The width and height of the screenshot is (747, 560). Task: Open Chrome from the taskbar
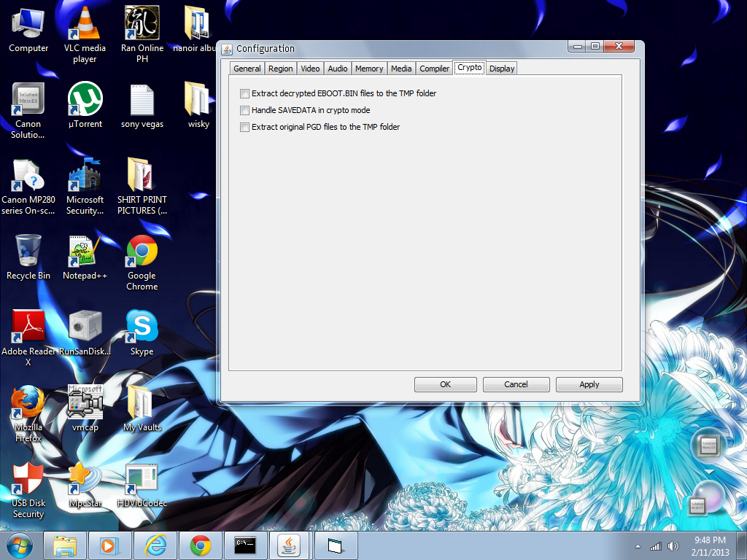click(201, 545)
